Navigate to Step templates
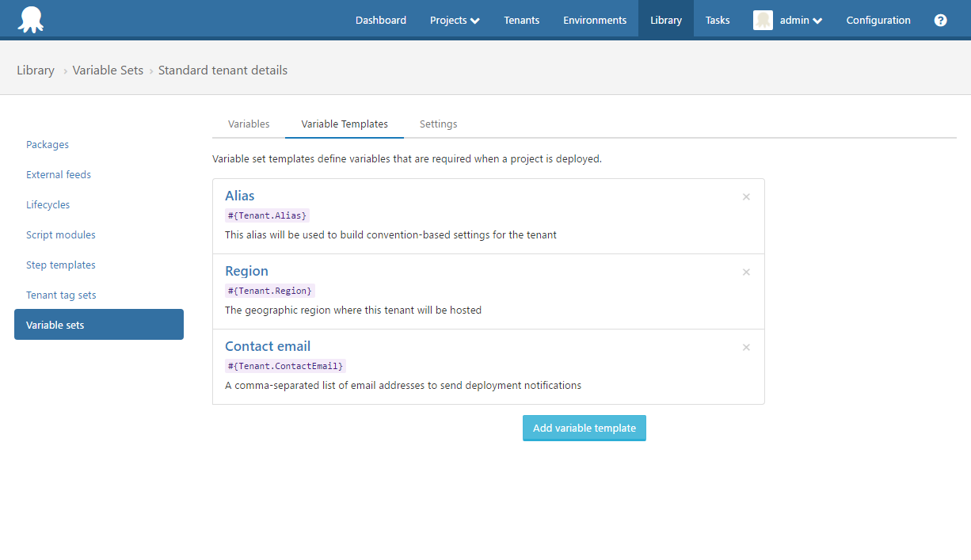971x560 pixels. [60, 265]
